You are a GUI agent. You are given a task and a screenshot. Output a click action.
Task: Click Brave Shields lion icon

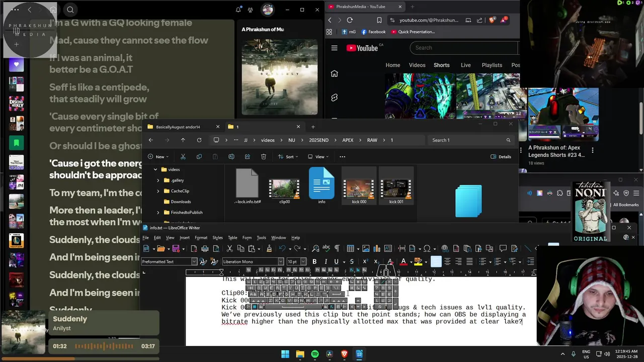[x=492, y=20]
